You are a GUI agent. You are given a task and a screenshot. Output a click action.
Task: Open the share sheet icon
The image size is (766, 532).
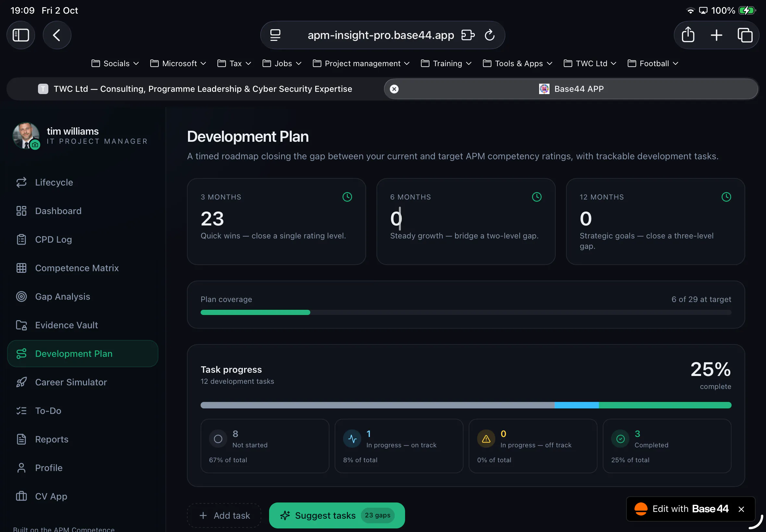point(688,35)
